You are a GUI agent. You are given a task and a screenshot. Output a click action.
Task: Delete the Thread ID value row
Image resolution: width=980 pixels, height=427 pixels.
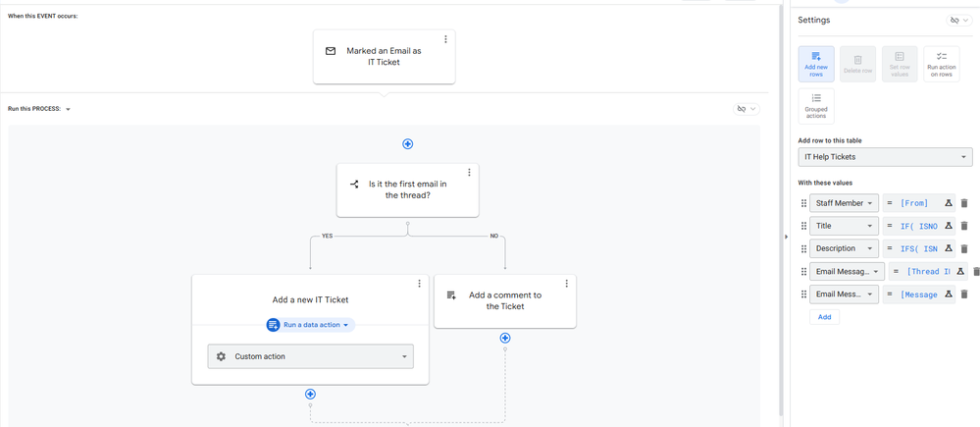(x=976, y=271)
